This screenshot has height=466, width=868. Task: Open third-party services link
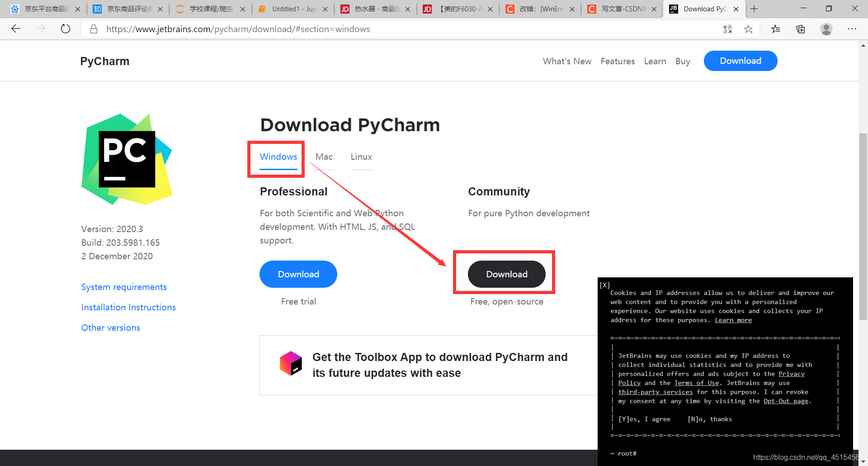click(655, 392)
